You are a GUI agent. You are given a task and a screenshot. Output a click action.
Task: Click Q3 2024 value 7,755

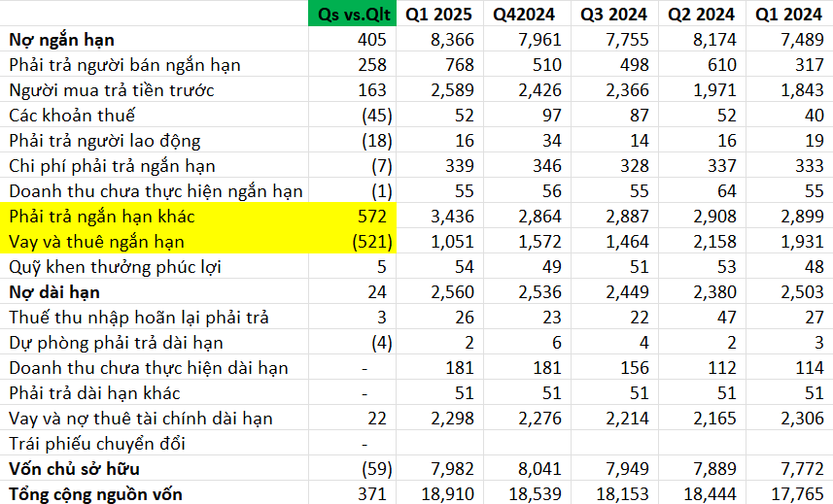coord(627,40)
